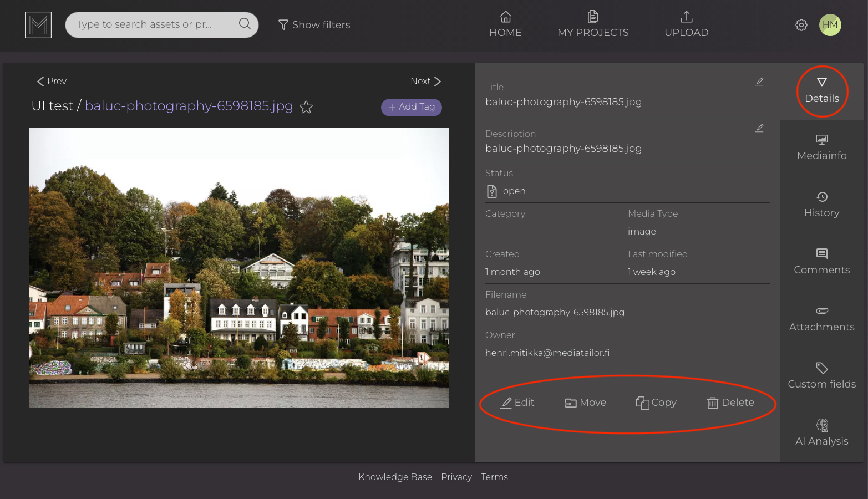Open the Mediainfo tab
Screen dimensions: 868x499
821,147
